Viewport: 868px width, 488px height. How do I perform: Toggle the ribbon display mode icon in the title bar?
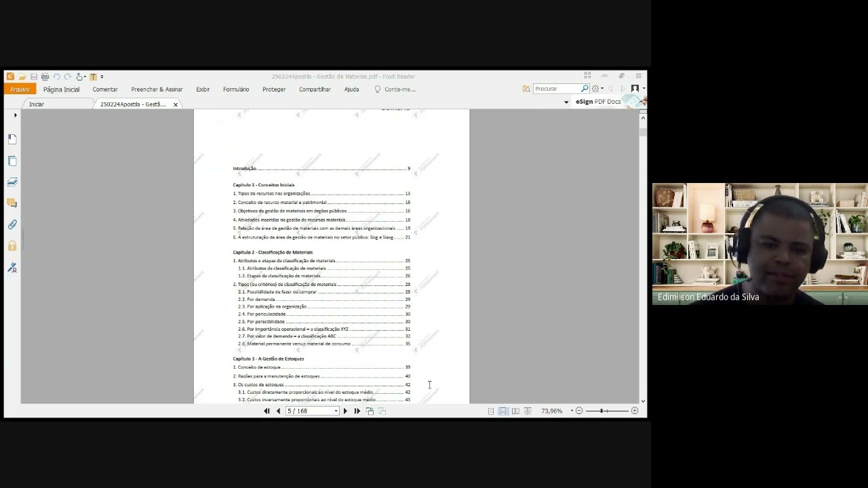(x=587, y=76)
